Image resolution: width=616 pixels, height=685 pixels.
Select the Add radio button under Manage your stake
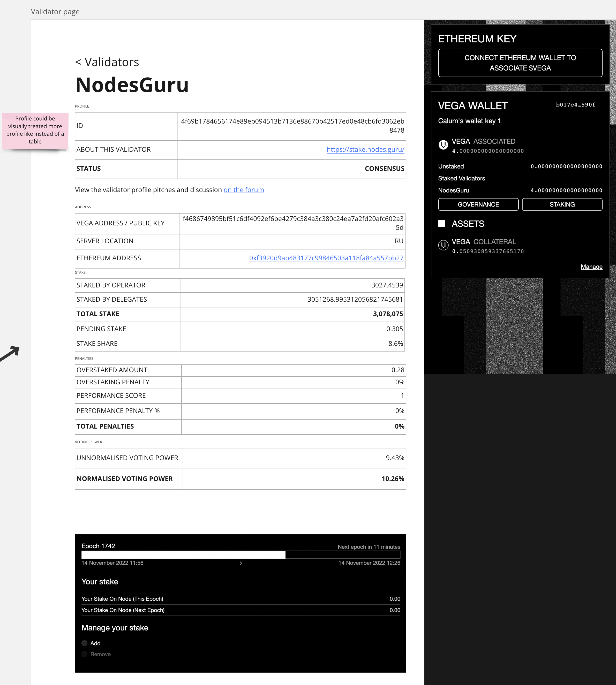click(84, 643)
